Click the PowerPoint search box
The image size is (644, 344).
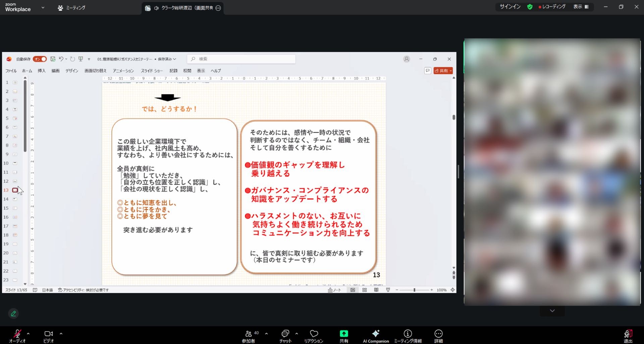click(241, 59)
